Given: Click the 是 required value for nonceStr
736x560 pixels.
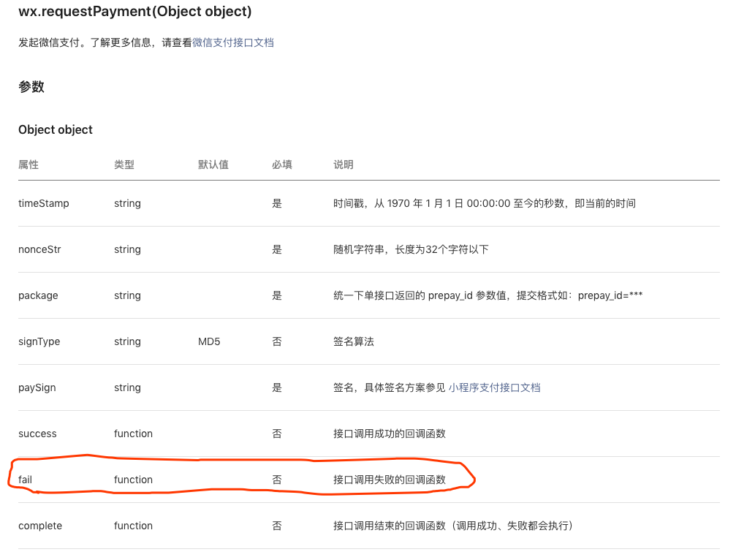Looking at the screenshot, I should pyautogui.click(x=277, y=249).
